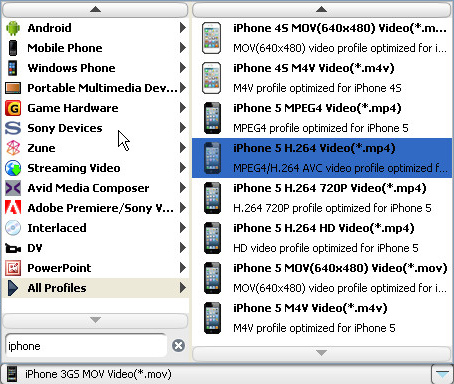Choose iPhone 5 H.264 HD Video(*.mp4)
This screenshot has width=454, height=384.
[322, 238]
